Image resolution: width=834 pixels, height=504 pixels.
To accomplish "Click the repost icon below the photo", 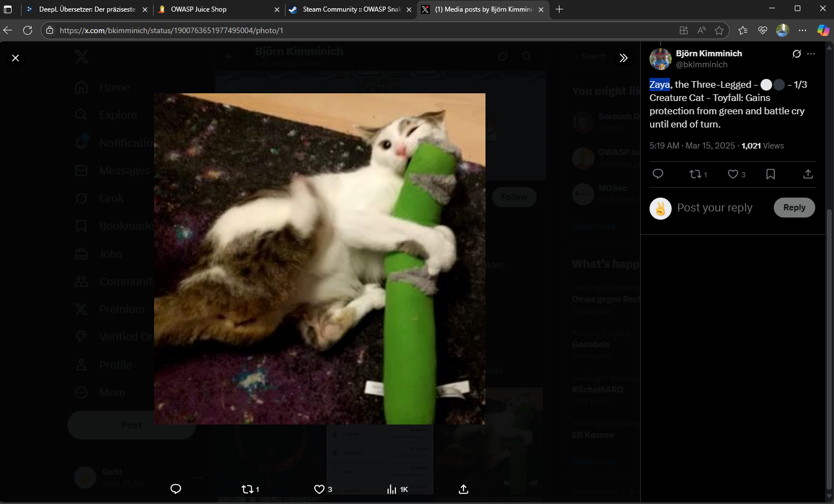I will pos(247,489).
